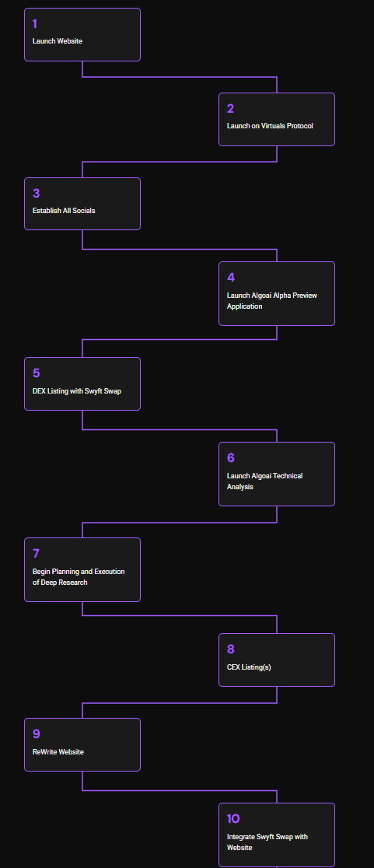
Task: Click the Launch Website roadmap card
Action: pyautogui.click(x=82, y=34)
